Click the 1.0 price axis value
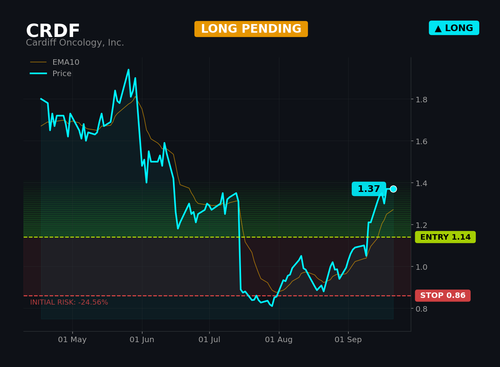500x367 pixels. [x=421, y=267]
